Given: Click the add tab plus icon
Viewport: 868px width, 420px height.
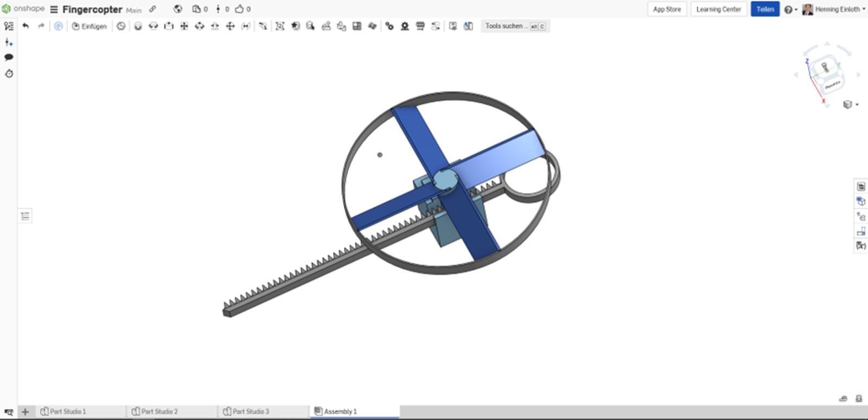Looking at the screenshot, I should coord(25,412).
